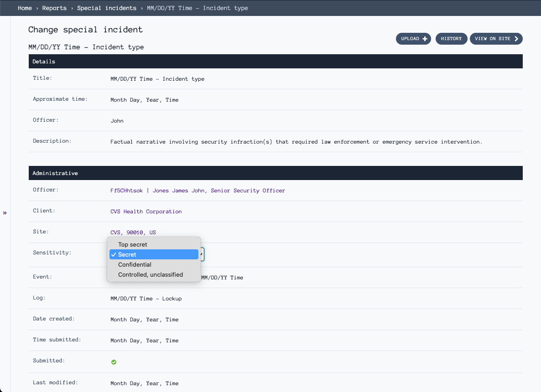Click the plus icon on Upload
This screenshot has height=392, width=541.
tap(425, 39)
